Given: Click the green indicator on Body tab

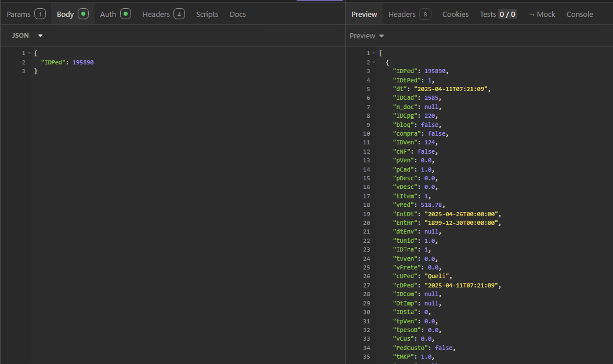Looking at the screenshot, I should (x=83, y=14).
